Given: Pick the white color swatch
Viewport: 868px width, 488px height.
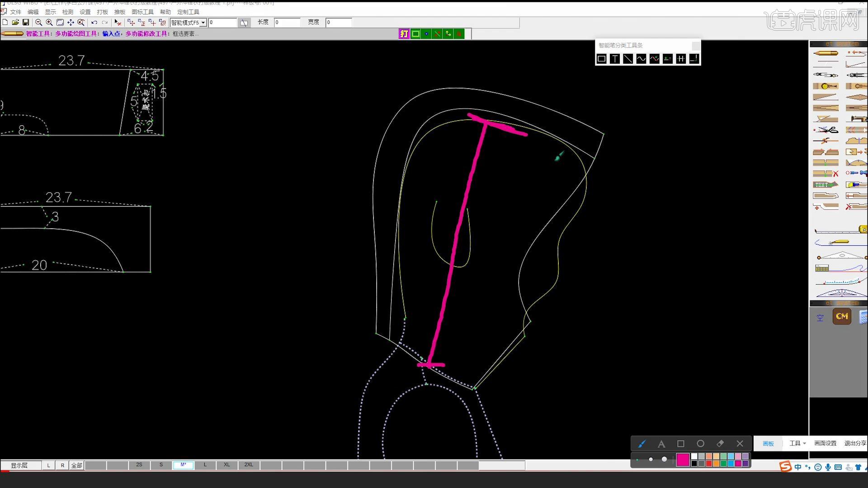Looking at the screenshot, I should point(694,456).
